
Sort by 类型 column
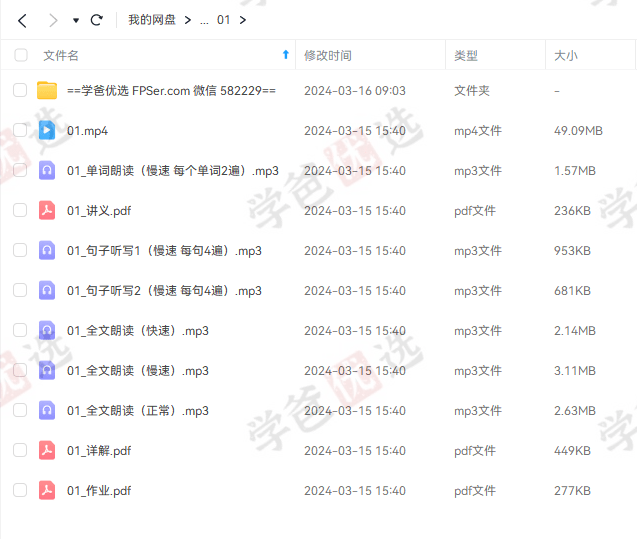466,55
